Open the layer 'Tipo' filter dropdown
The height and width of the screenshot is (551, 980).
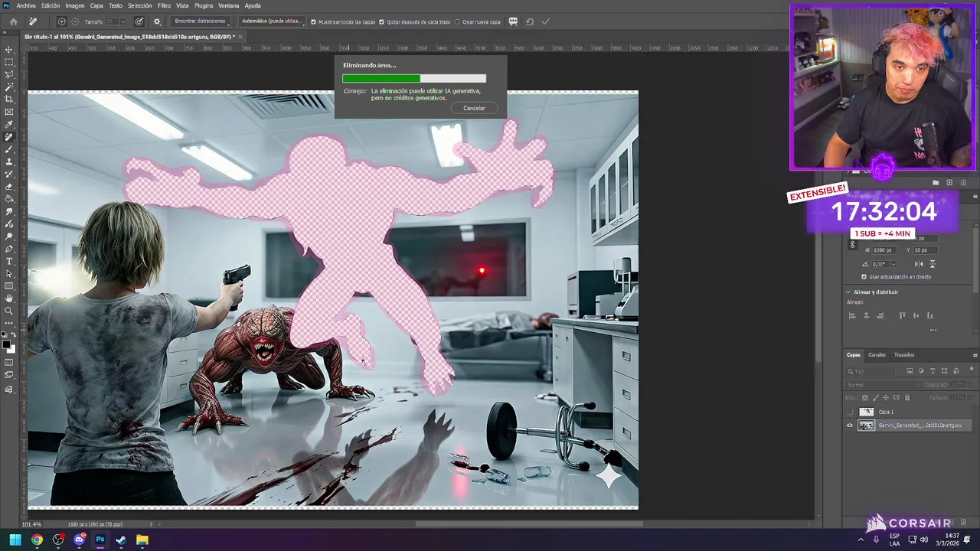(x=871, y=371)
